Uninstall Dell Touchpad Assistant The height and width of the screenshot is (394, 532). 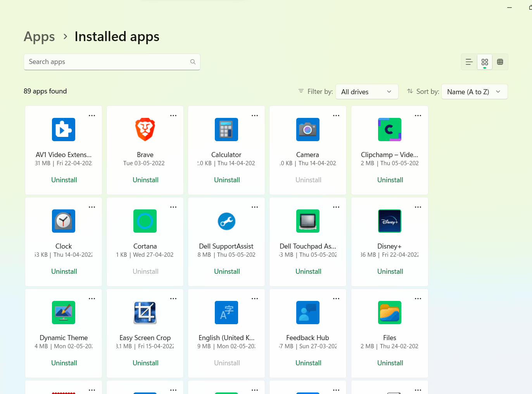pos(308,271)
